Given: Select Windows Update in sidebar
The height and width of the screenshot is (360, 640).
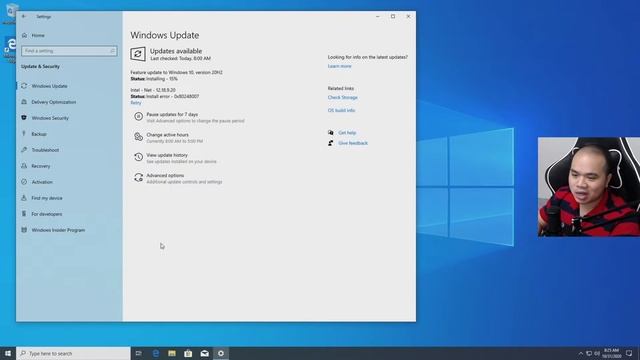Looking at the screenshot, I should [49, 86].
